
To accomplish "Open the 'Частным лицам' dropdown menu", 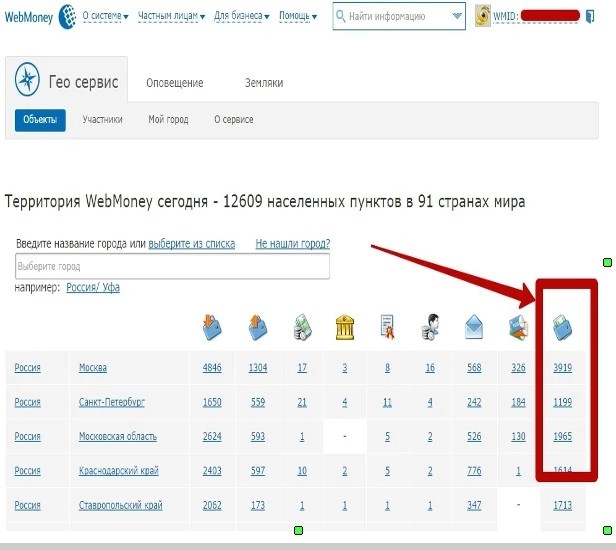I will click(175, 17).
